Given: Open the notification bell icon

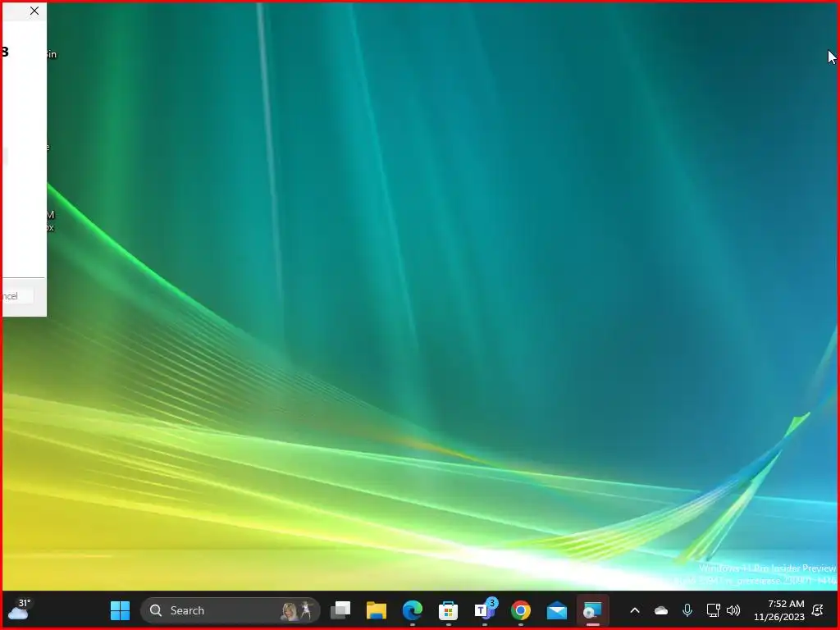Looking at the screenshot, I should (x=818, y=610).
